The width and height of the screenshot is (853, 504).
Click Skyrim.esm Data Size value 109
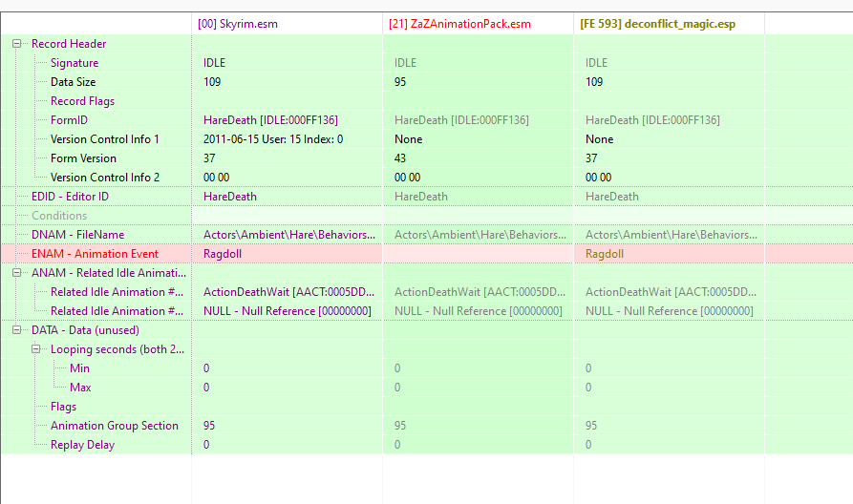[x=212, y=82]
